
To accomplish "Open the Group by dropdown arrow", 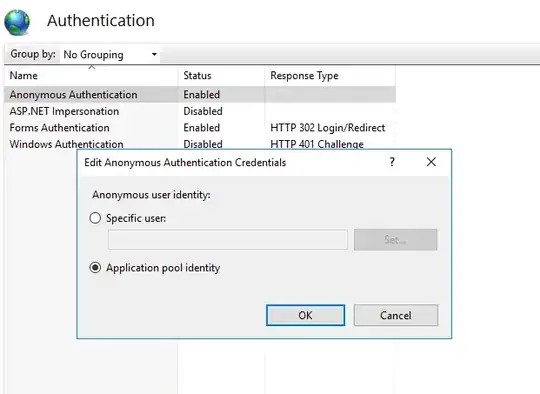I will 154,54.
